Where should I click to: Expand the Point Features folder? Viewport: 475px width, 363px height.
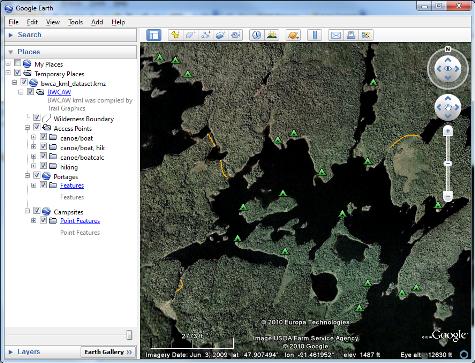pos(33,221)
